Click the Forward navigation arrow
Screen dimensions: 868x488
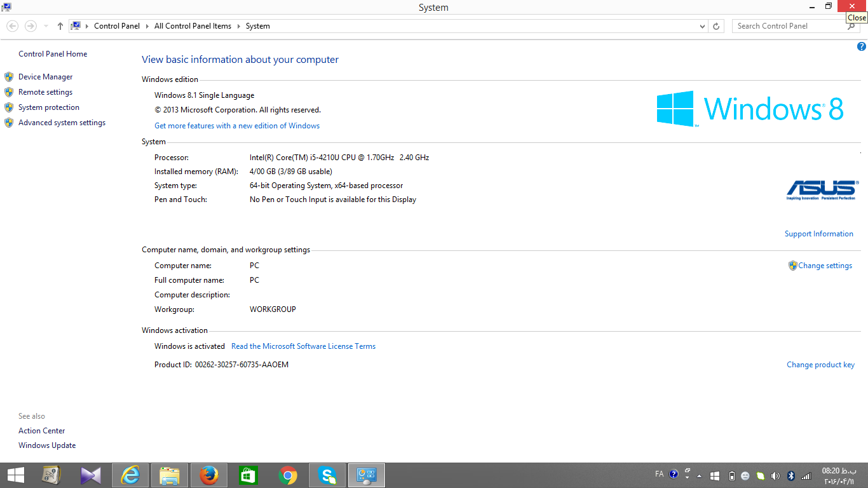point(30,26)
